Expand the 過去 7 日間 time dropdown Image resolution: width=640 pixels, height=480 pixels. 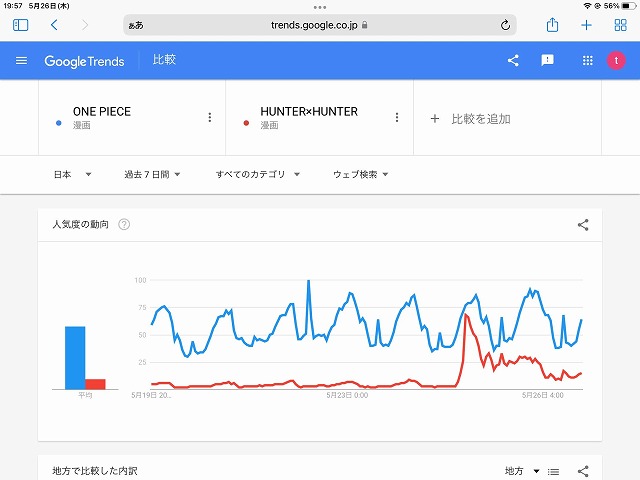[152, 175]
